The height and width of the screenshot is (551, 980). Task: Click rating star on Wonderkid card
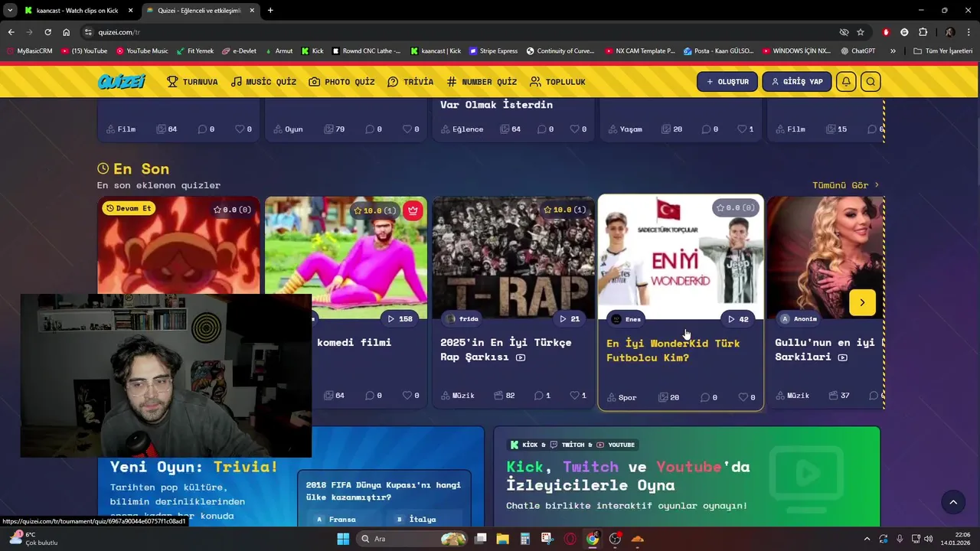[720, 207]
